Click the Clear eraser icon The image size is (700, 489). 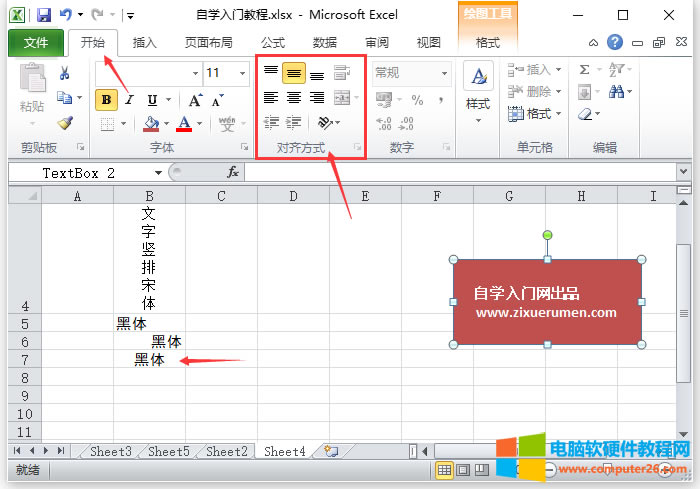tap(585, 114)
